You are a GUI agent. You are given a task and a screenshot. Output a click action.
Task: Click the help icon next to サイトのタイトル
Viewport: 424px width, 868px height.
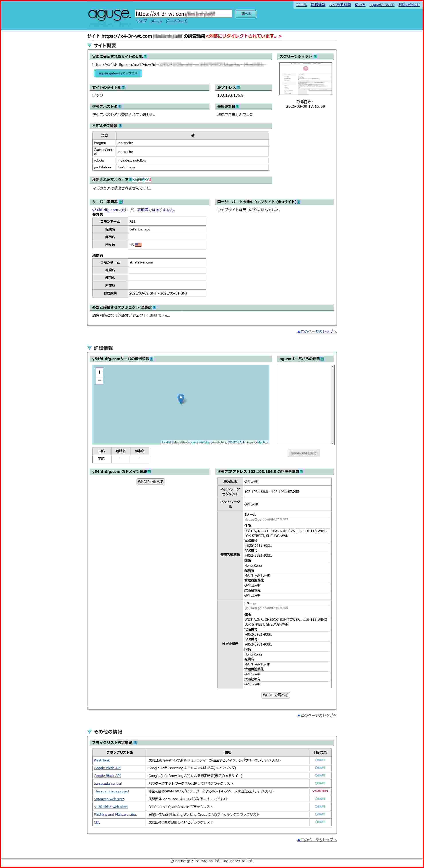pyautogui.click(x=123, y=87)
